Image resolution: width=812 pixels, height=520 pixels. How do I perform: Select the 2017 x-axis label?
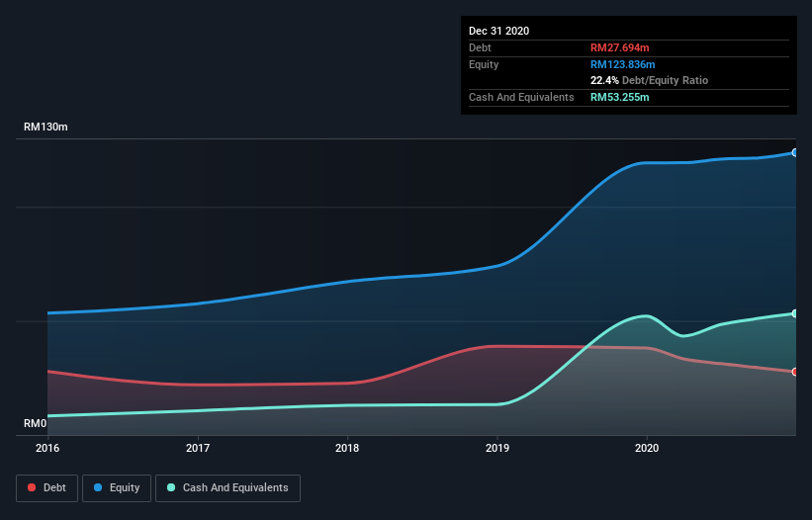197,448
